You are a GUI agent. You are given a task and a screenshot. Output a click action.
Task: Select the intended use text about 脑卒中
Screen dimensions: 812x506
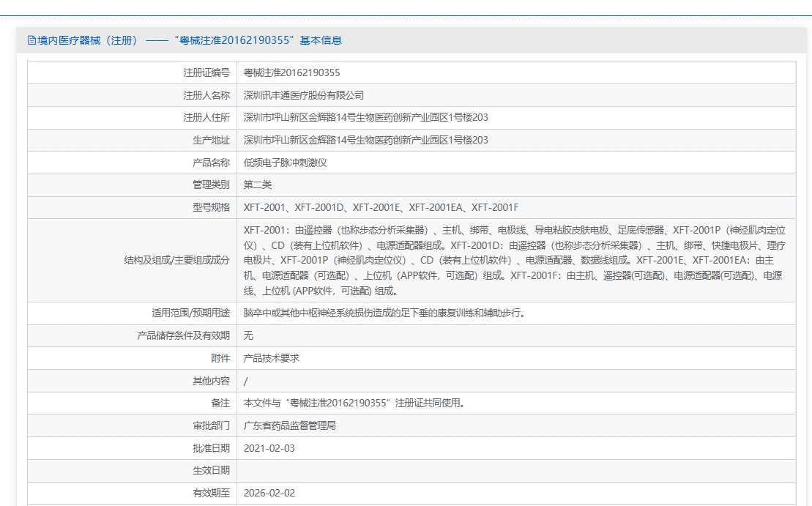coord(386,313)
